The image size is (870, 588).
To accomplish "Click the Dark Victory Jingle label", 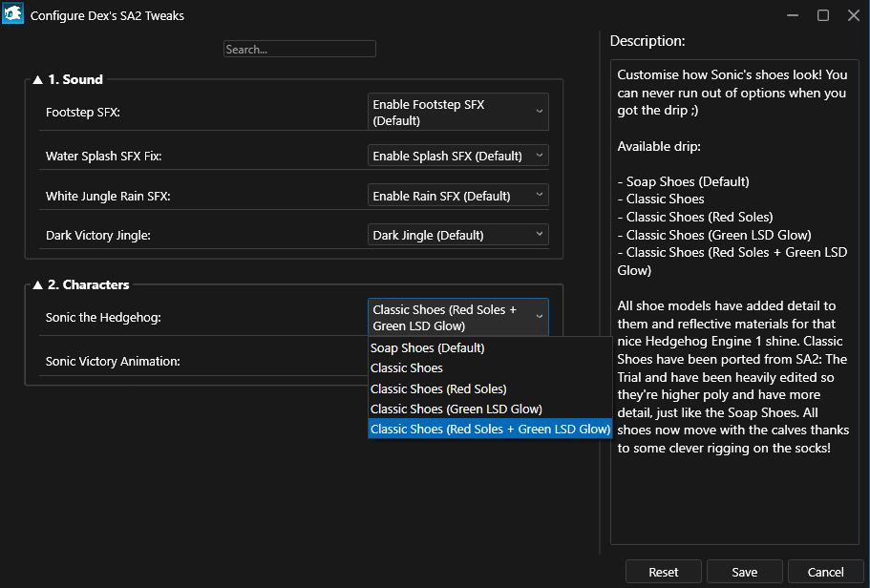I will [97, 235].
